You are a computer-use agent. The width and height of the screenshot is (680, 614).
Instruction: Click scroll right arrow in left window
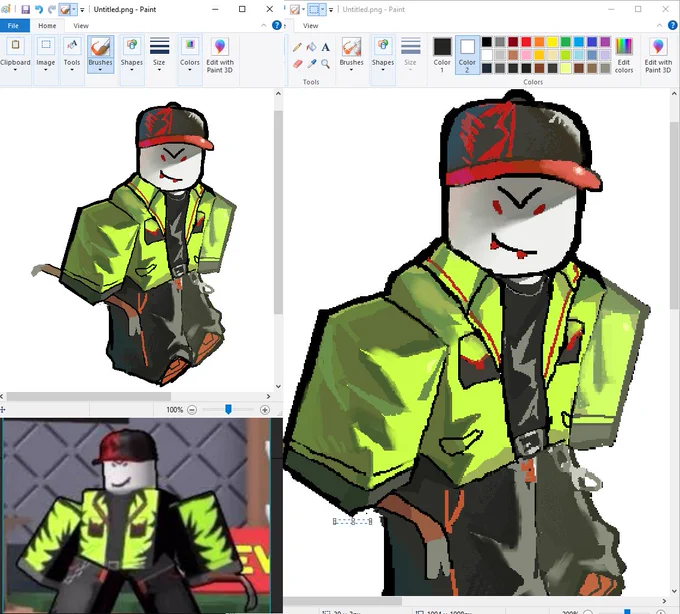point(268,396)
